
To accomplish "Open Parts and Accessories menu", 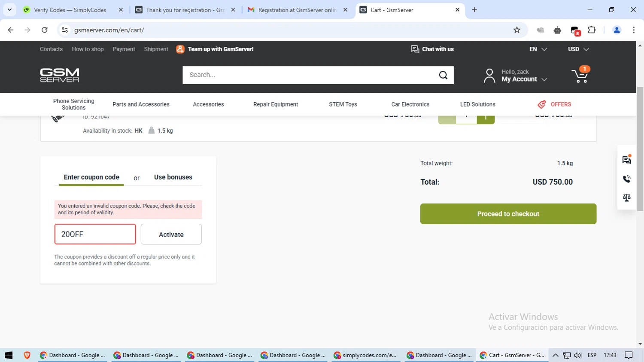I will point(141,104).
